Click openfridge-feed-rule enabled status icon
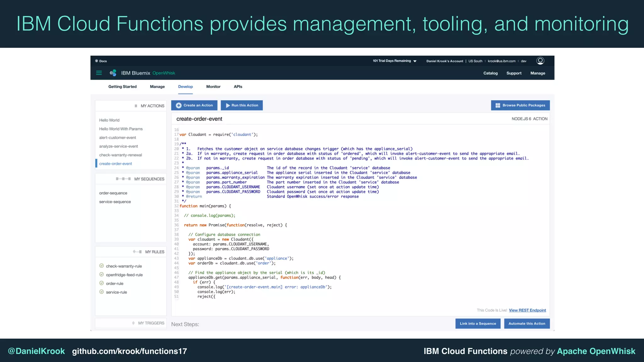 [102, 275]
